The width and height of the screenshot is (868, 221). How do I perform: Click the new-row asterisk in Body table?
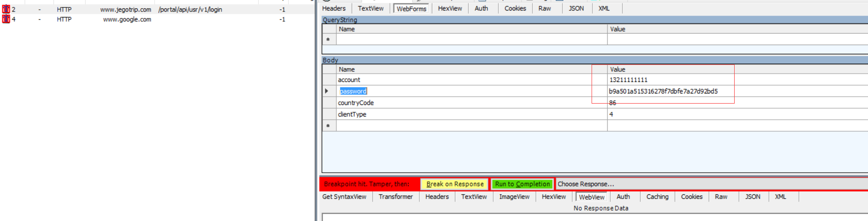point(328,126)
